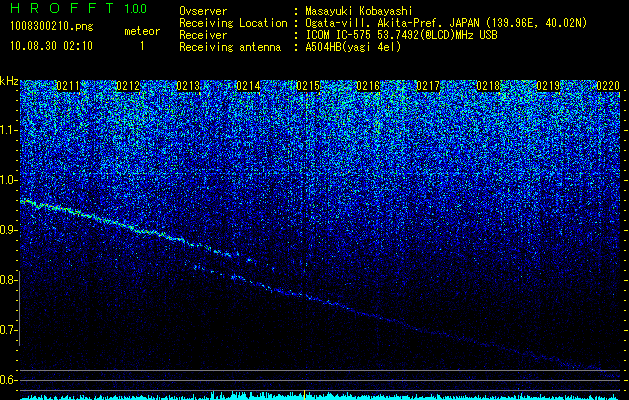Click the kHz axis unit label
Image resolution: width=629 pixels, height=400 pixels.
coord(9,82)
